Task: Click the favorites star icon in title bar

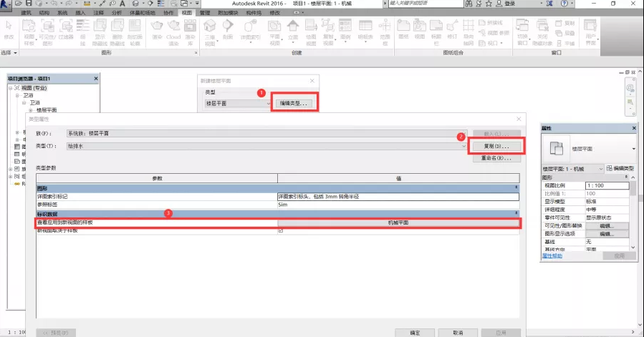Action: [x=489, y=4]
